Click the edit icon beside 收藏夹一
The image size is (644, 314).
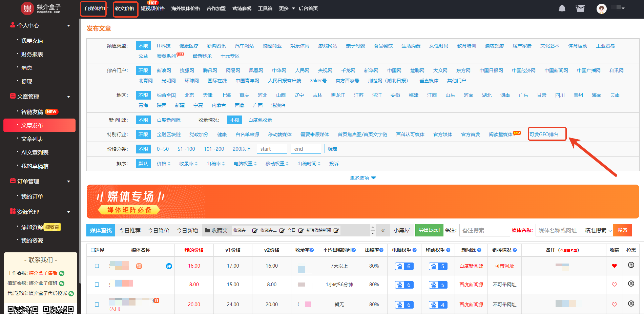[255, 231]
